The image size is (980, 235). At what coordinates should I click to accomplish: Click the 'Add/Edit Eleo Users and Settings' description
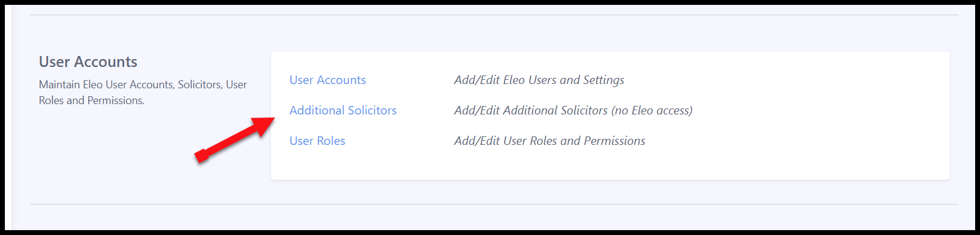pos(539,80)
